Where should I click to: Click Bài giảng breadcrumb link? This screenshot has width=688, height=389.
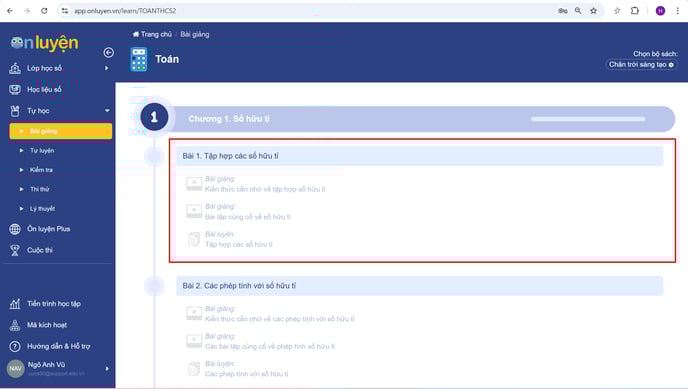click(x=195, y=34)
